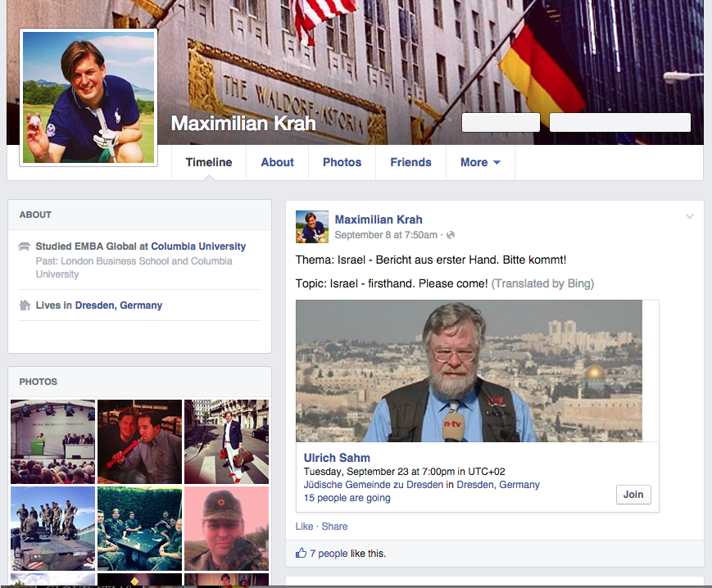Click the Maximilian Krah name on cover

[243, 124]
